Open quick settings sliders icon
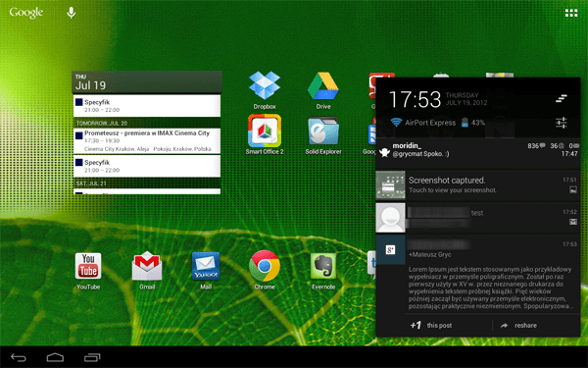The width and height of the screenshot is (588, 368). tap(562, 123)
